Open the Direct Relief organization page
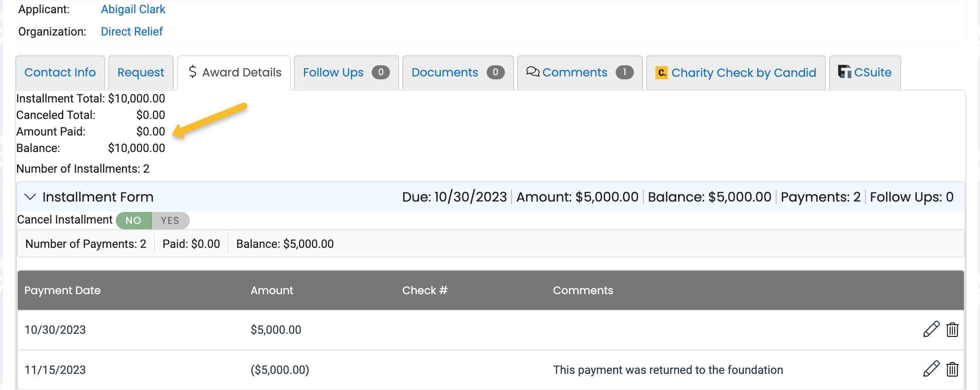Screen dimensions: 980x390 click(132, 31)
